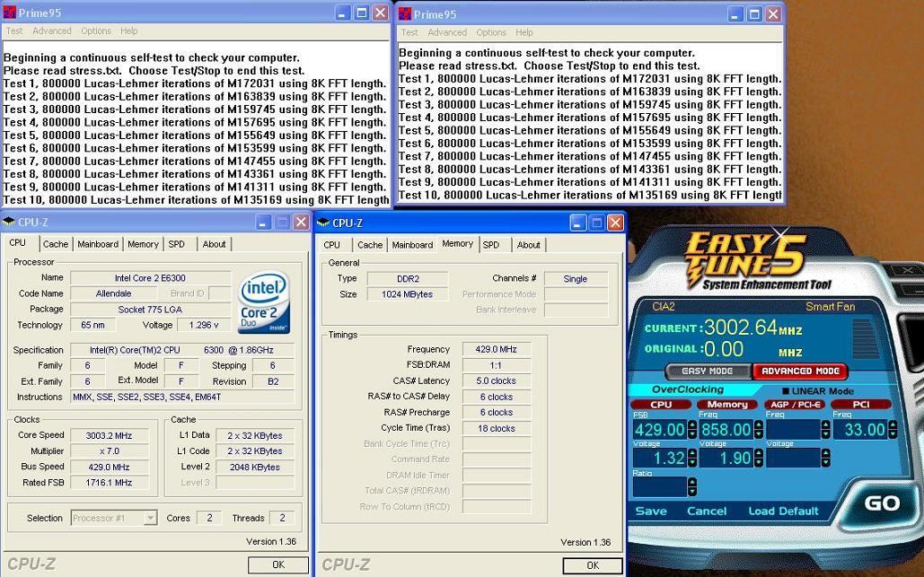The width and height of the screenshot is (924, 577).
Task: Click the Intel Core 2 Duo logo
Action: (x=264, y=302)
